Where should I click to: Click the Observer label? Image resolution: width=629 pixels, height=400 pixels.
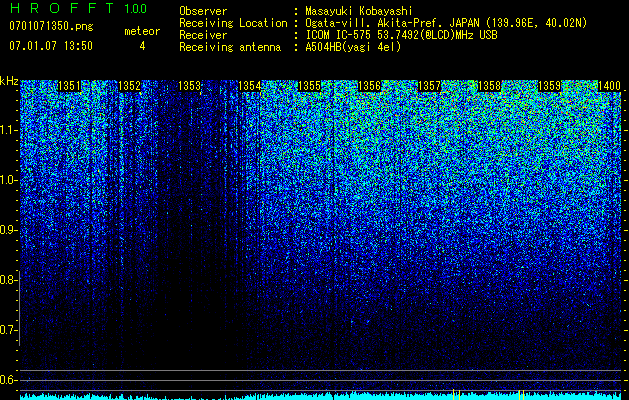(x=203, y=11)
